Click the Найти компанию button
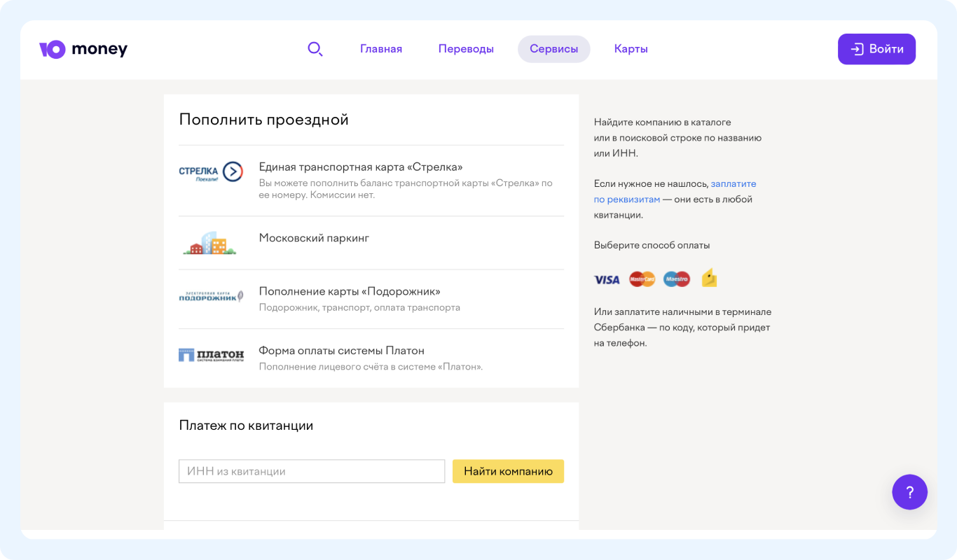This screenshot has width=957, height=560. (508, 471)
